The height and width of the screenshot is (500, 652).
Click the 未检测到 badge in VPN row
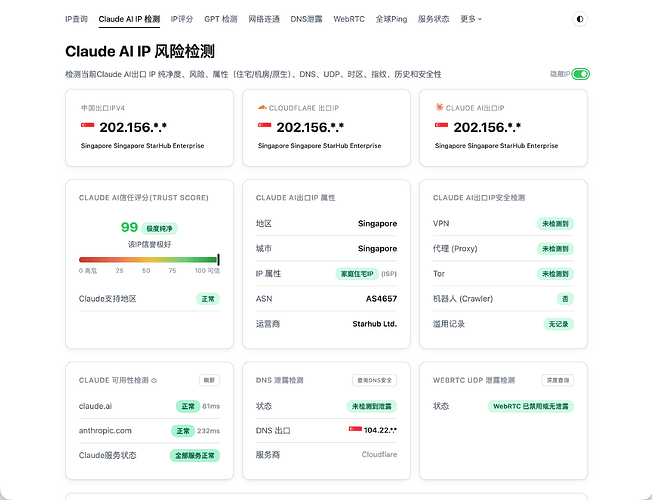[x=555, y=224]
